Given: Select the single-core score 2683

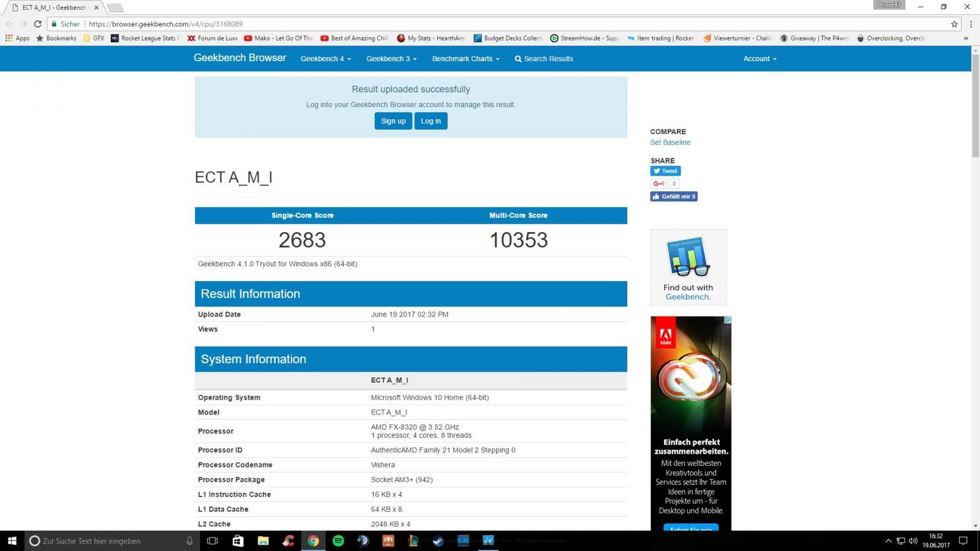Looking at the screenshot, I should pyautogui.click(x=302, y=240).
